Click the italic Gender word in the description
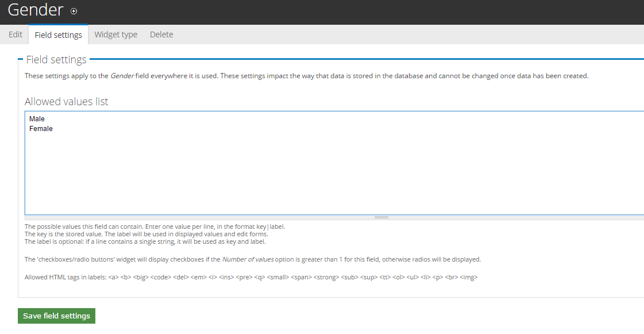The width and height of the screenshot is (644, 334). (x=122, y=76)
